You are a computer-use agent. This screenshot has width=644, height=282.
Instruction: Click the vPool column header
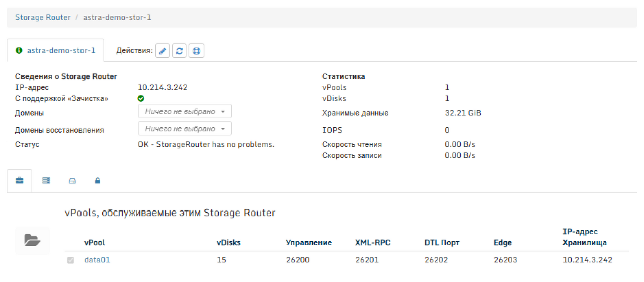point(95,243)
